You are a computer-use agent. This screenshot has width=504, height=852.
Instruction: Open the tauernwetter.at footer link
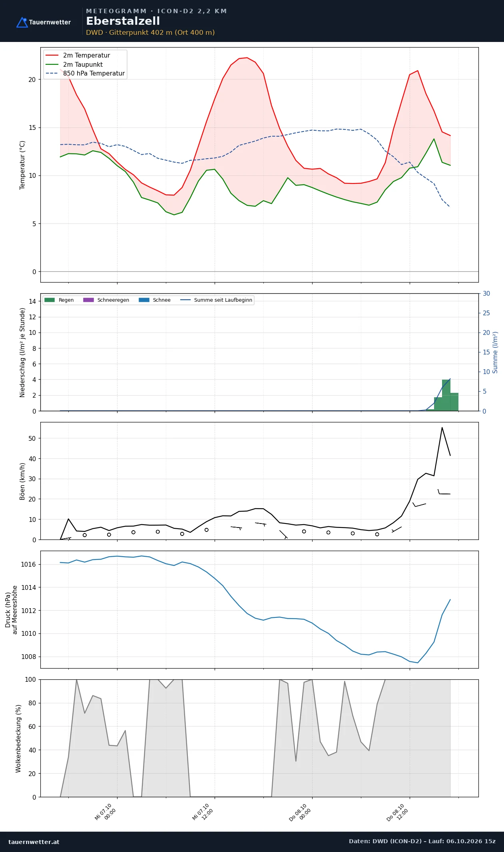click(x=34, y=842)
